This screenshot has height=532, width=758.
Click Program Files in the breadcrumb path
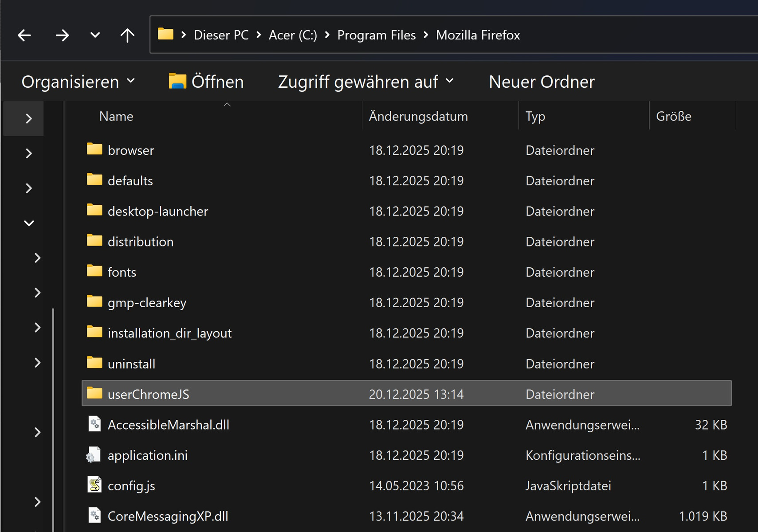[376, 35]
